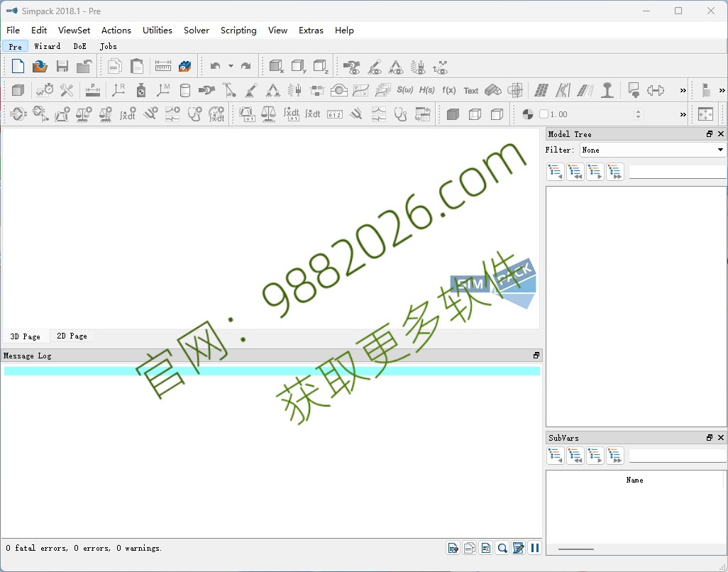Image resolution: width=728 pixels, height=572 pixels.
Task: Click center of mass checkered circle icon
Action: tap(527, 114)
